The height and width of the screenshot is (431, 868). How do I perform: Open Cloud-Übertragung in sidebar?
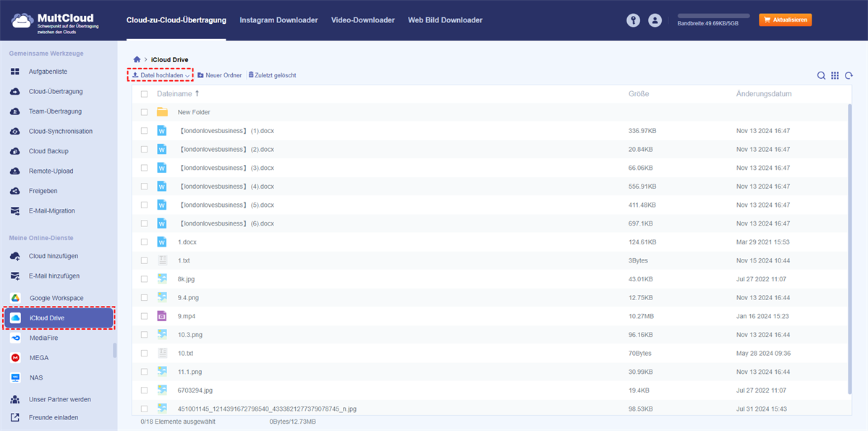(56, 92)
